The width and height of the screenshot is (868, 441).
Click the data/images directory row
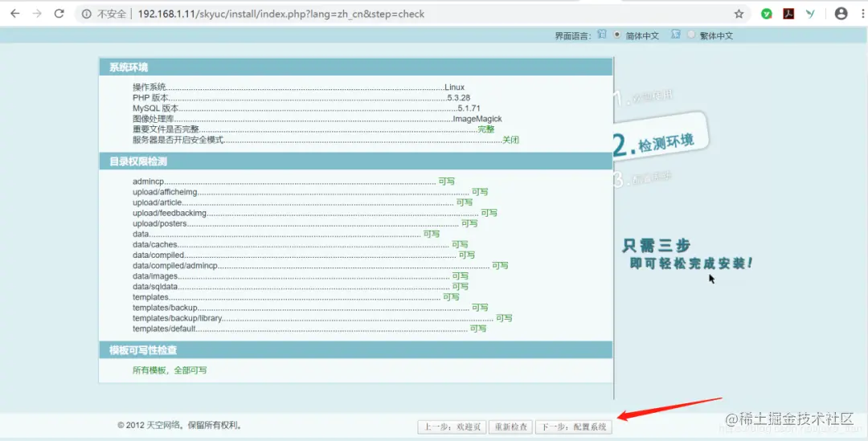click(x=301, y=276)
